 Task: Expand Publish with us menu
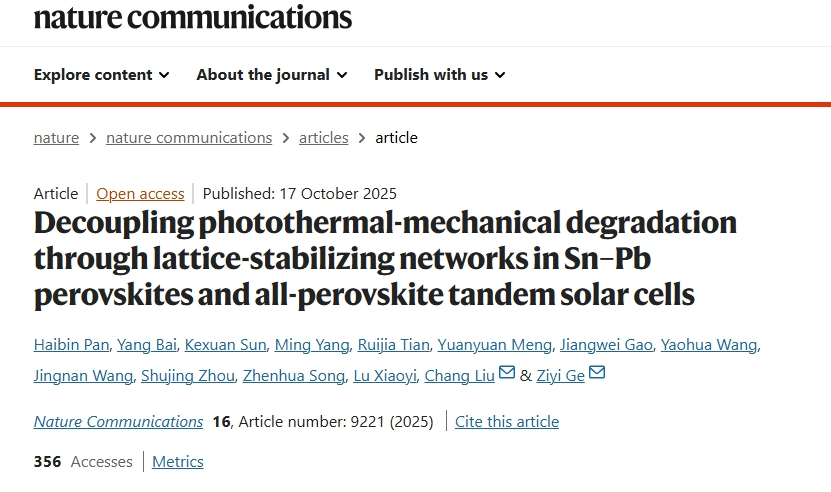click(x=439, y=75)
